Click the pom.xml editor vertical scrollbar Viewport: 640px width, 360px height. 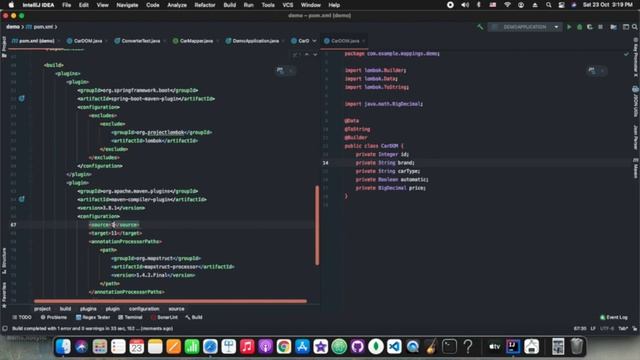[x=317, y=225]
